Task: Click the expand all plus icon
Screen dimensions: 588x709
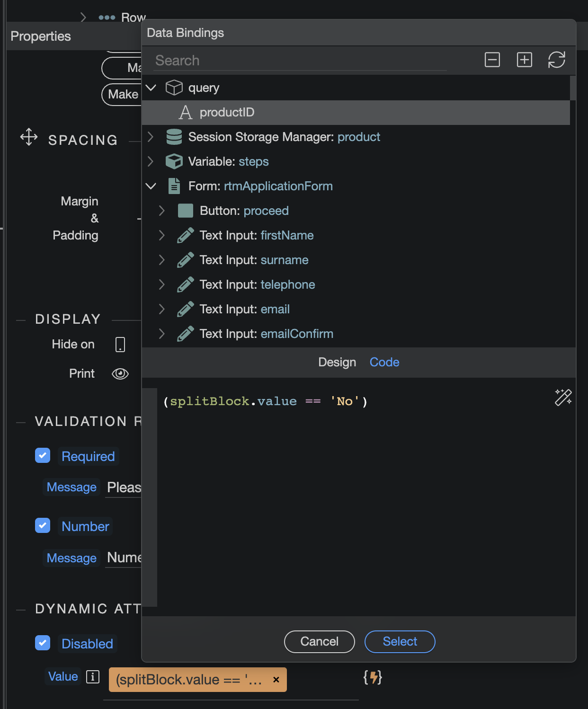Action: click(525, 60)
